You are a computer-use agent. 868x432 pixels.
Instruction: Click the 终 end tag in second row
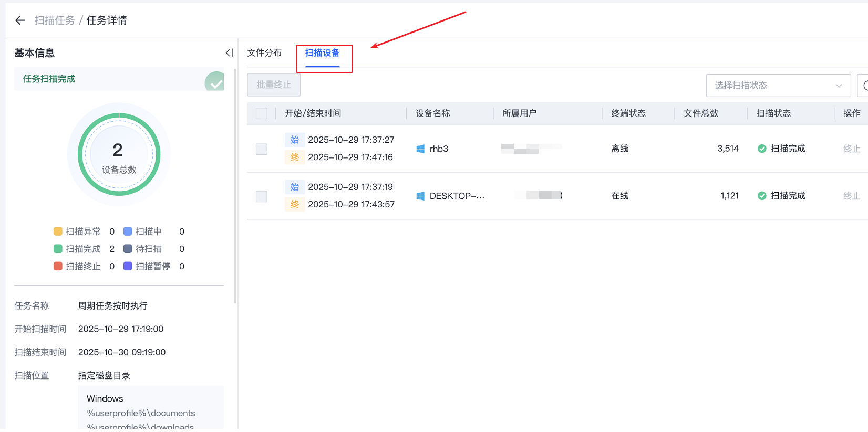(x=295, y=204)
